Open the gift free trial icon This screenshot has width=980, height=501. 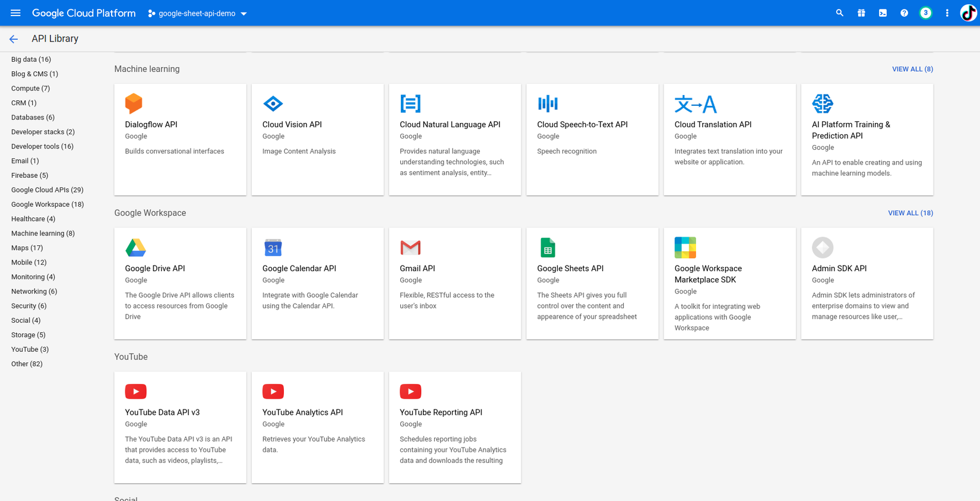pyautogui.click(x=861, y=13)
